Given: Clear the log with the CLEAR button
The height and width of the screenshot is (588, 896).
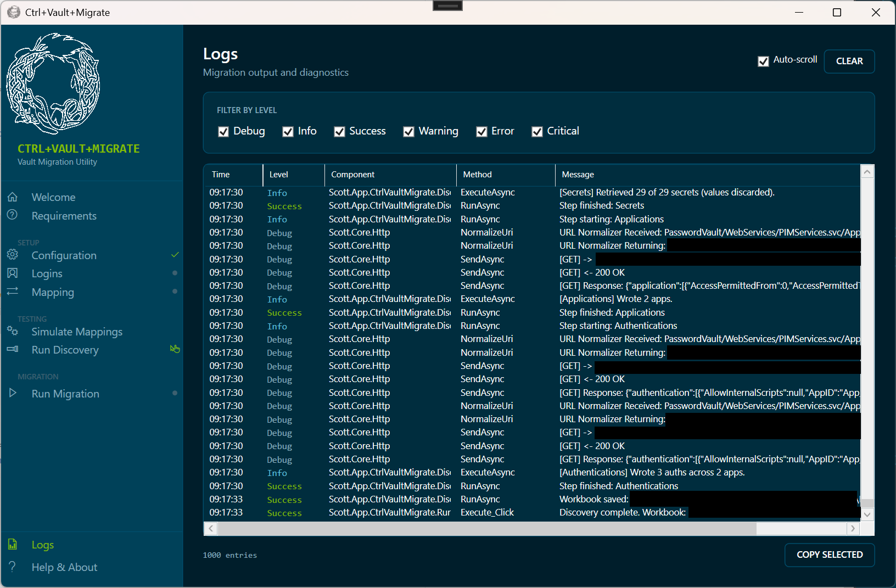Looking at the screenshot, I should [849, 61].
